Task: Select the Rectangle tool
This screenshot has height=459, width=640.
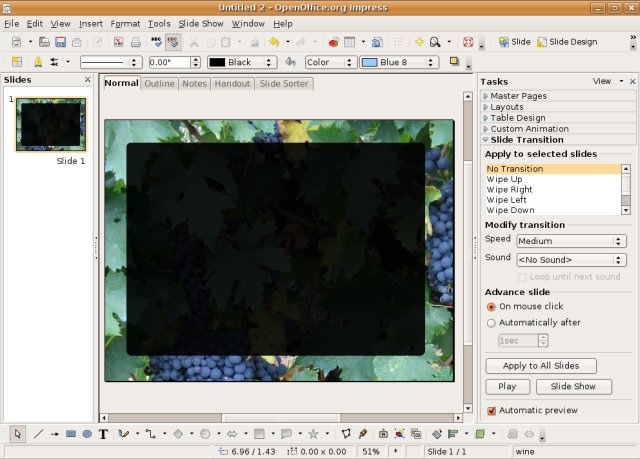Action: click(x=71, y=434)
